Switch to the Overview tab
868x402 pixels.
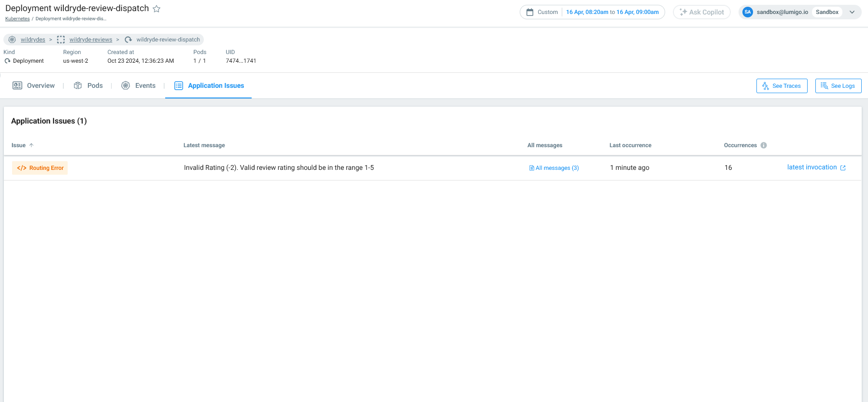33,85
